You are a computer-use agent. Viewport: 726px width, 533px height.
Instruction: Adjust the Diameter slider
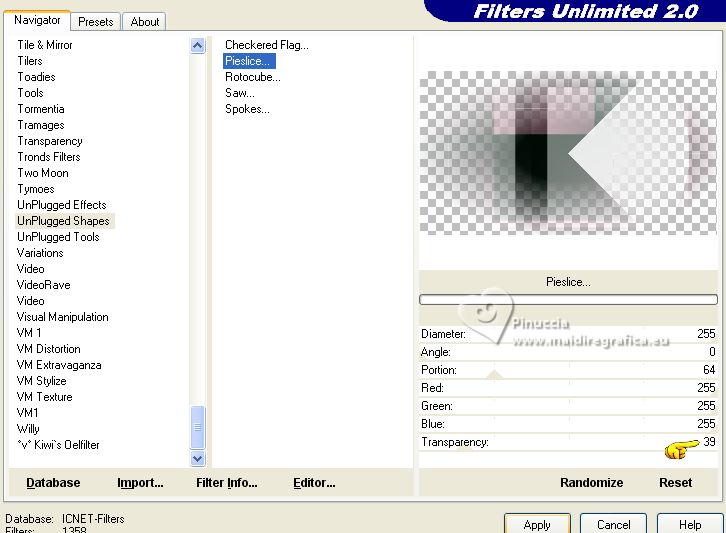tap(568, 334)
